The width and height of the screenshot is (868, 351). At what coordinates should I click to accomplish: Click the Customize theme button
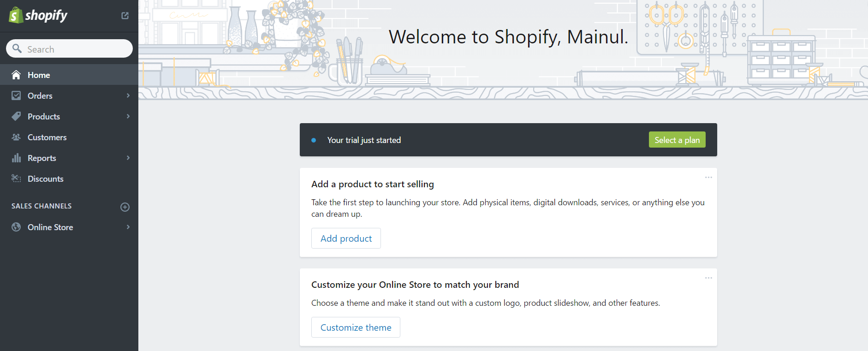coord(356,327)
